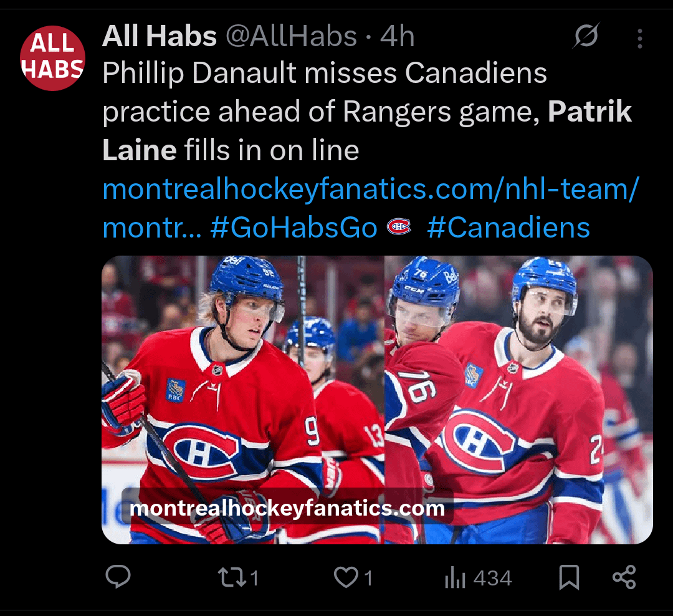This screenshot has height=616, width=673.
Task: Bookmark this All Habs tweet
Action: [x=569, y=577]
